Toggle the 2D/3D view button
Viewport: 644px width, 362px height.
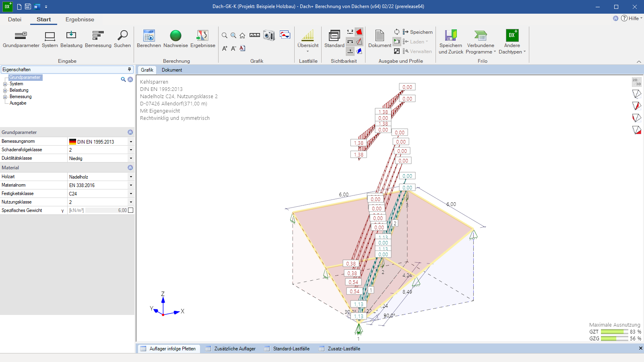[x=636, y=82]
